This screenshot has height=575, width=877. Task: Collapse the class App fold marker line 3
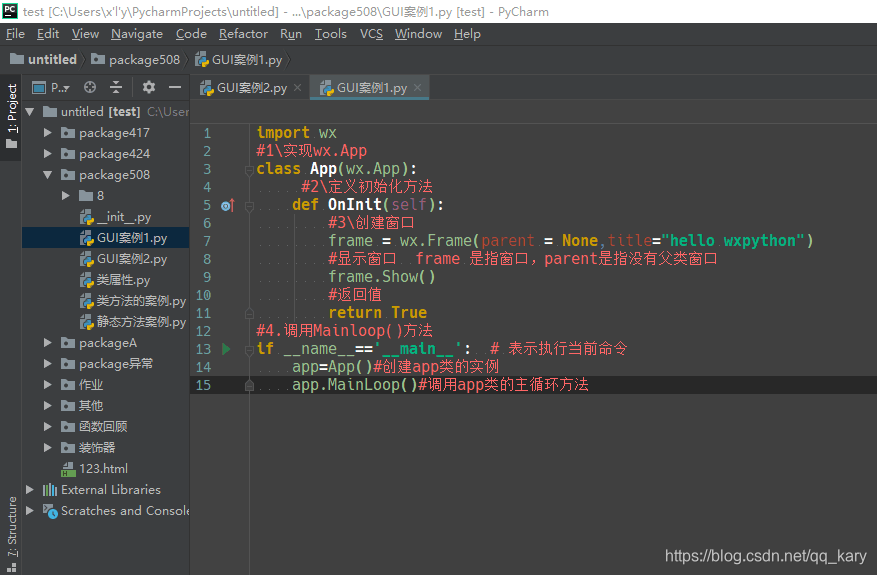click(x=249, y=169)
